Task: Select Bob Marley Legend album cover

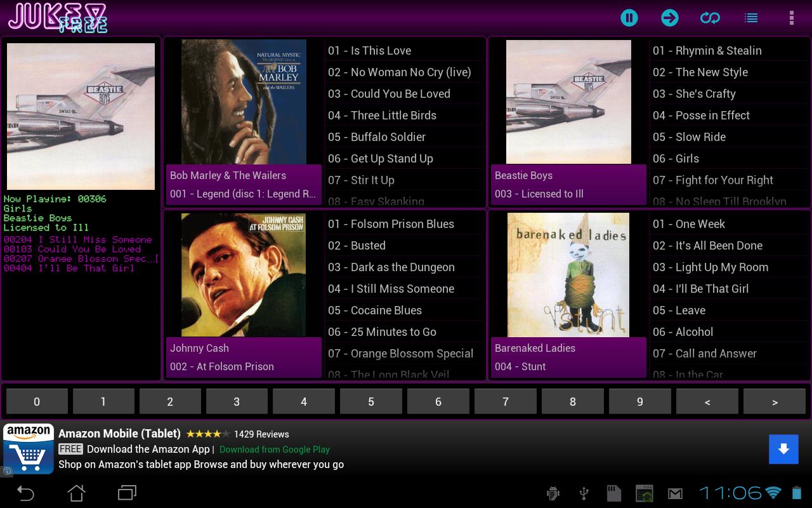Action: (244, 102)
